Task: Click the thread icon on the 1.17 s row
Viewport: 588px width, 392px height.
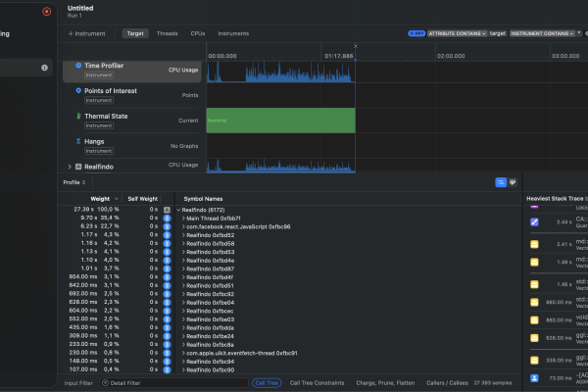Action: click(167, 235)
